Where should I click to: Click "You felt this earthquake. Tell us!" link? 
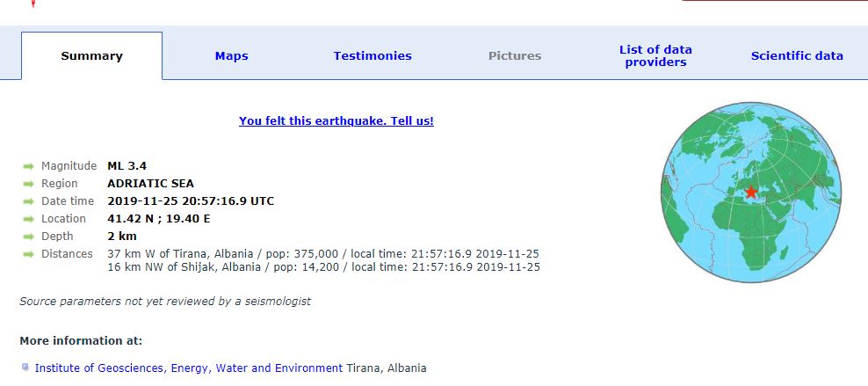pos(336,120)
